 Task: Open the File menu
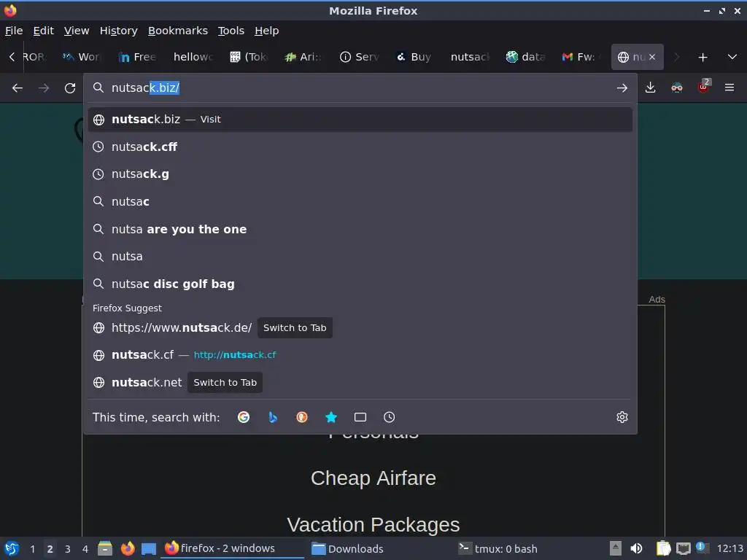14,31
